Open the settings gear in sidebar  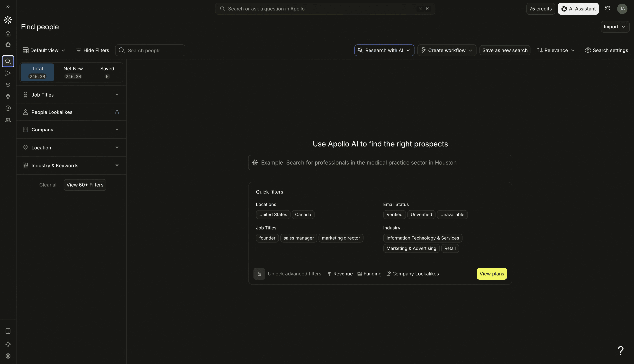[x=8, y=356]
